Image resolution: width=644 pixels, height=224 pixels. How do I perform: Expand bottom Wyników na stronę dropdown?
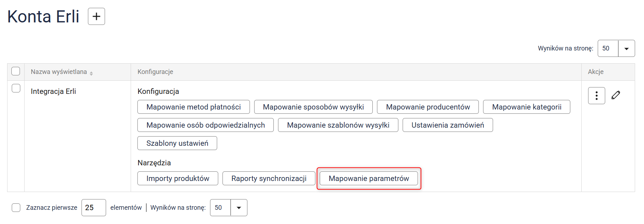tap(239, 208)
